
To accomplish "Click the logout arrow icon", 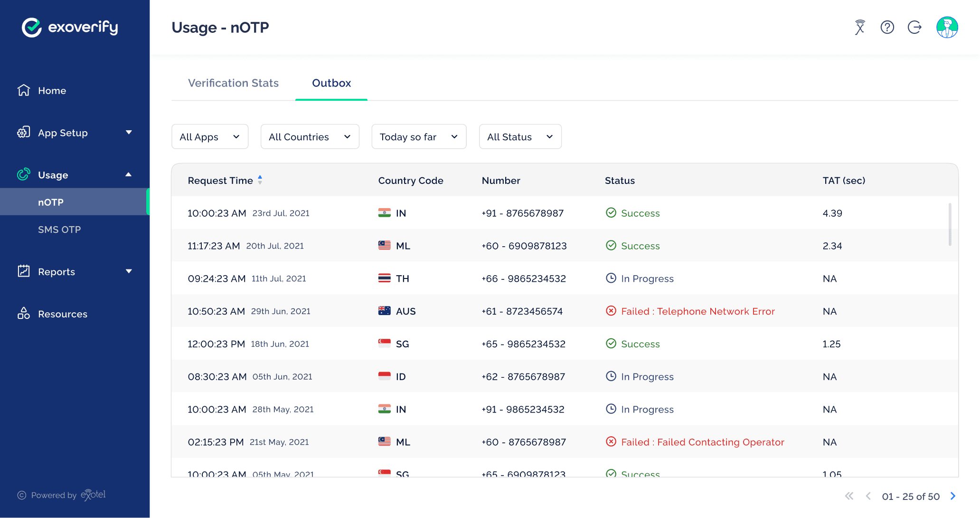I will point(914,28).
